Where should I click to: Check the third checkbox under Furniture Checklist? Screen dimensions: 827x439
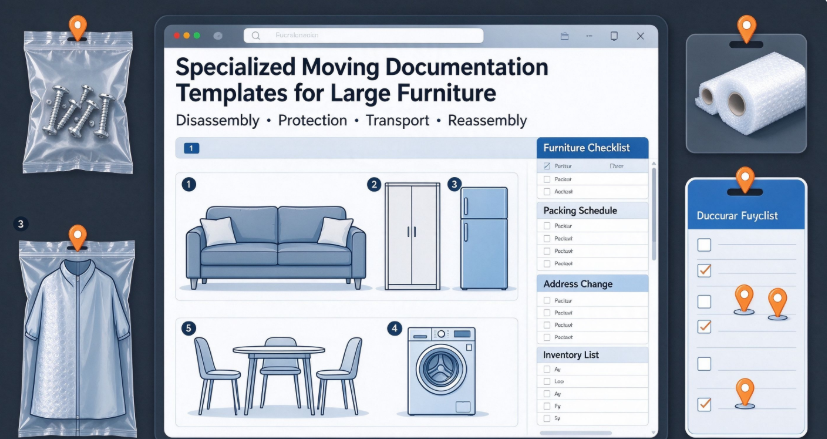pyautogui.click(x=547, y=192)
